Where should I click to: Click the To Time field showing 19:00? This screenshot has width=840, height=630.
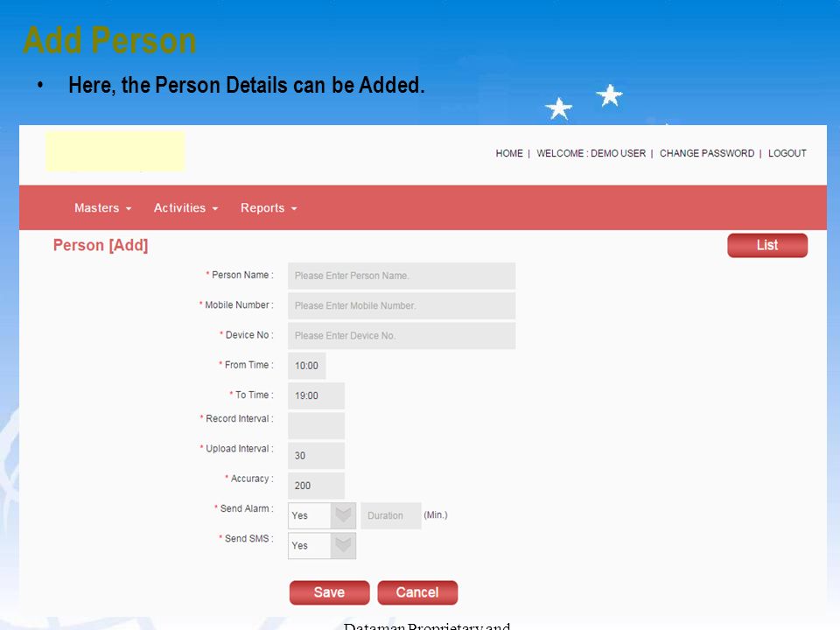pyautogui.click(x=316, y=395)
